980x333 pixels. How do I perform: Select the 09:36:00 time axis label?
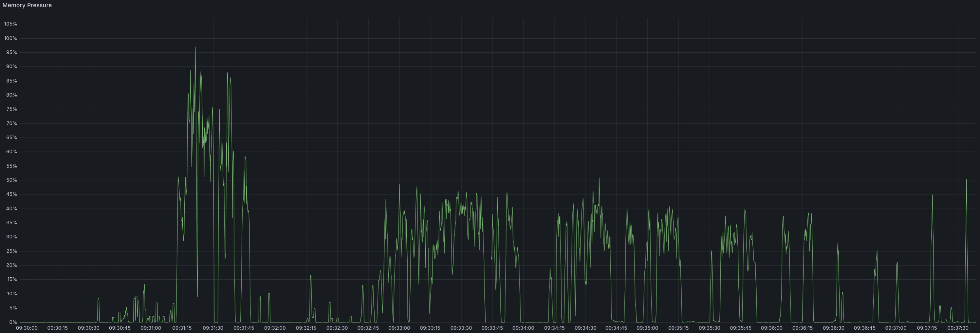(x=771, y=328)
